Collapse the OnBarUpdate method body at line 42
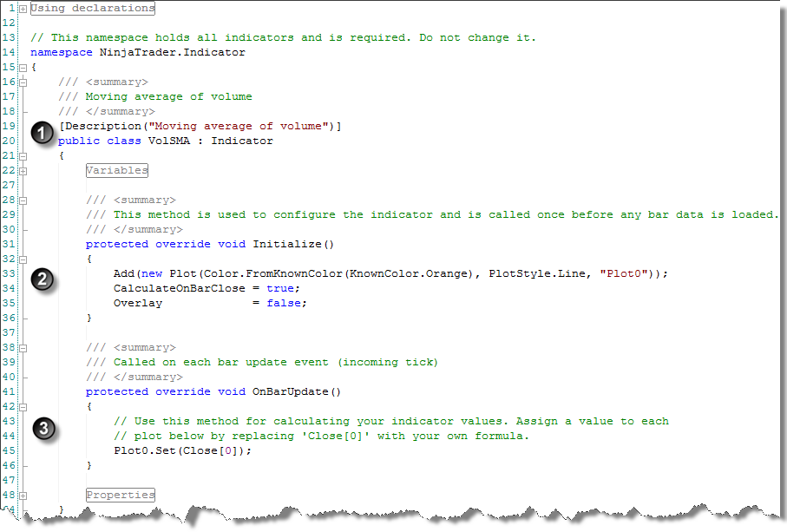The image size is (787, 532). [x=23, y=407]
